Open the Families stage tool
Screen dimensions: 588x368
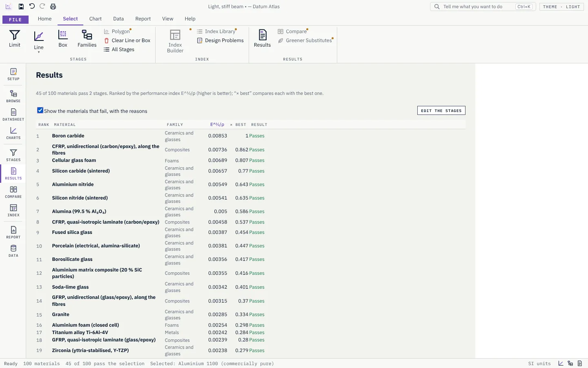[x=87, y=39]
